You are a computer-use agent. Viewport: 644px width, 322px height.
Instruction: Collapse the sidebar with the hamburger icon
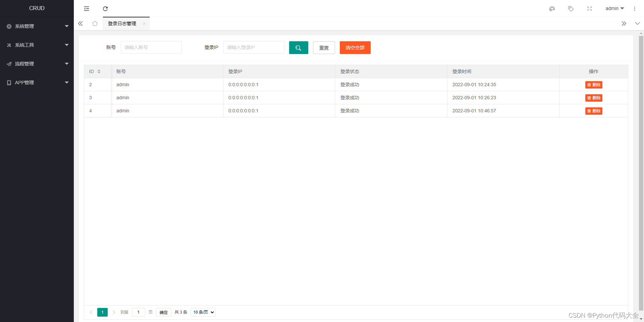(87, 9)
